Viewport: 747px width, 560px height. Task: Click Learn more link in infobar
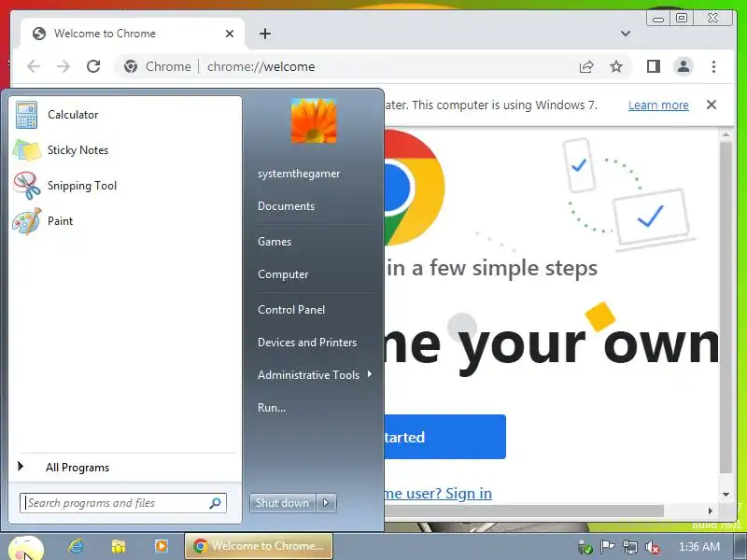[x=658, y=105]
